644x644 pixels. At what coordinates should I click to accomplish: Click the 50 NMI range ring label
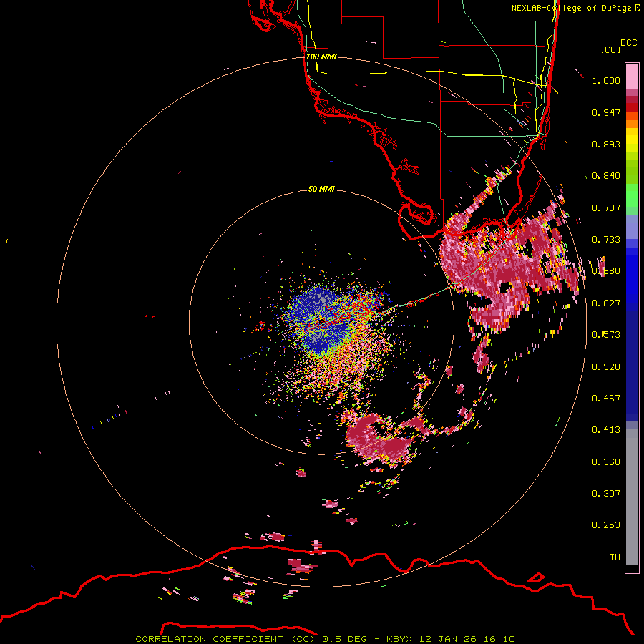(x=321, y=189)
